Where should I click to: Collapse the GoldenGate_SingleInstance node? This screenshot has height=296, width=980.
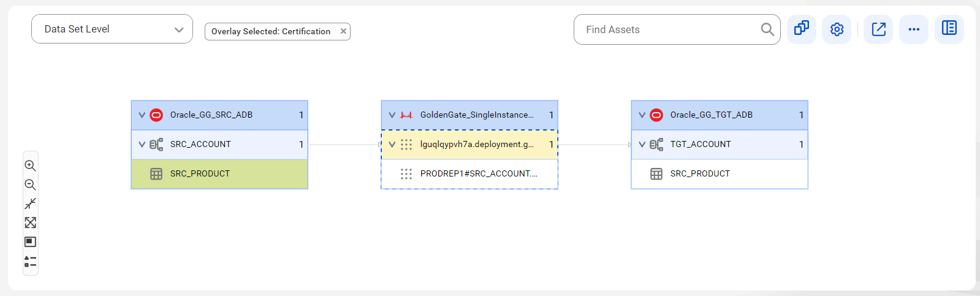click(392, 115)
